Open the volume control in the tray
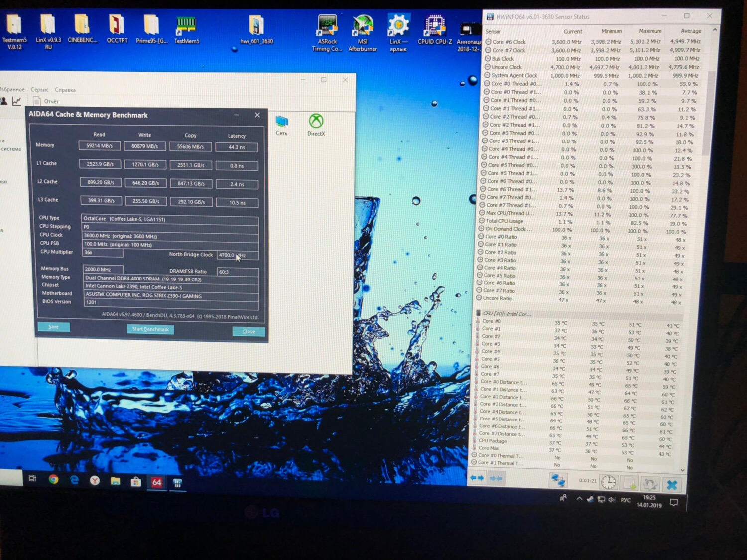The image size is (747, 560). point(612,500)
